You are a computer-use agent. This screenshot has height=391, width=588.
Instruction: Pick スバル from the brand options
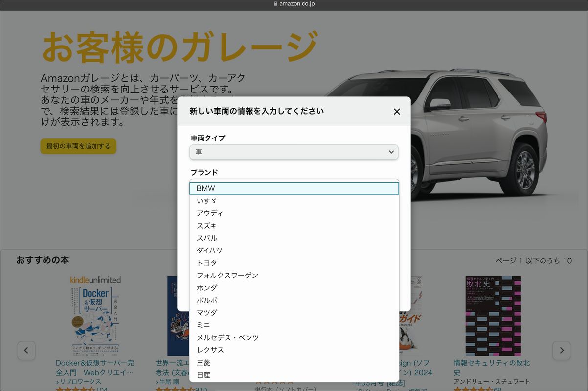click(x=294, y=238)
